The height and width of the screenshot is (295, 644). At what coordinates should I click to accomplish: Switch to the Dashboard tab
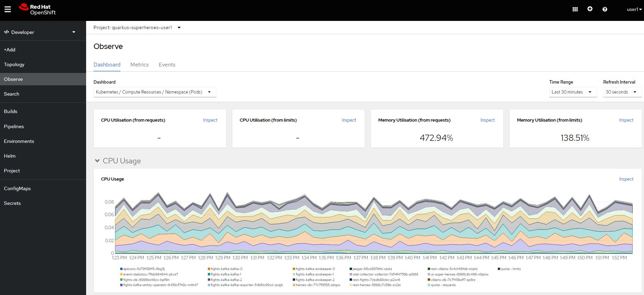point(107,64)
